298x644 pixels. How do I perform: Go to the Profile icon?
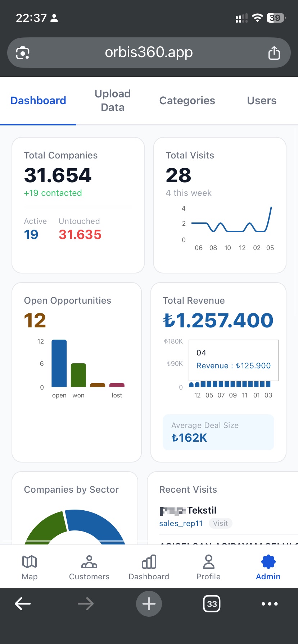tap(208, 562)
